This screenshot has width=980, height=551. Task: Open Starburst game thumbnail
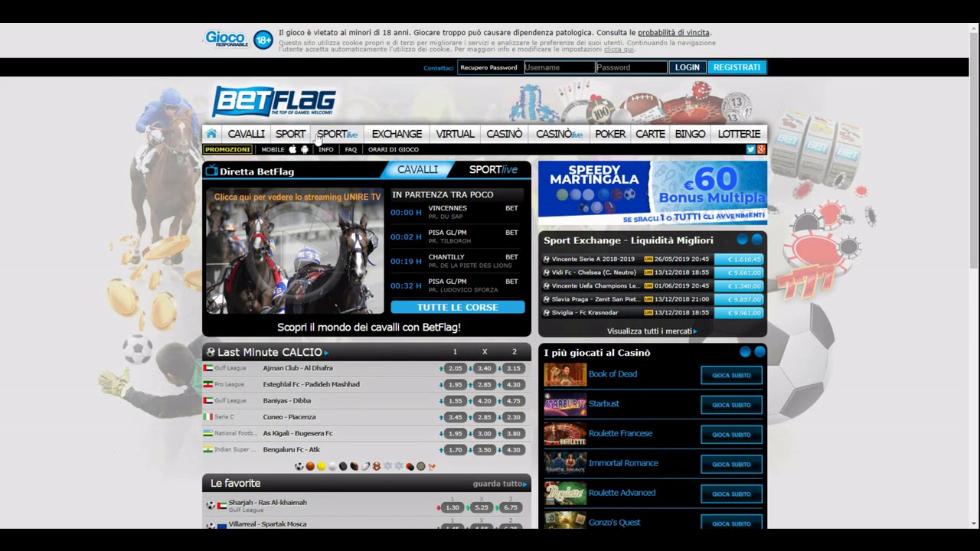pos(565,404)
